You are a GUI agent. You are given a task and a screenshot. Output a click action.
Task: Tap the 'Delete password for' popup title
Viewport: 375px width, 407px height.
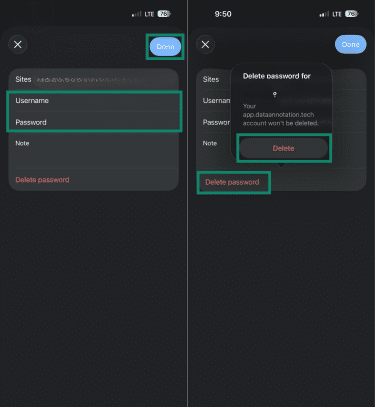click(277, 76)
